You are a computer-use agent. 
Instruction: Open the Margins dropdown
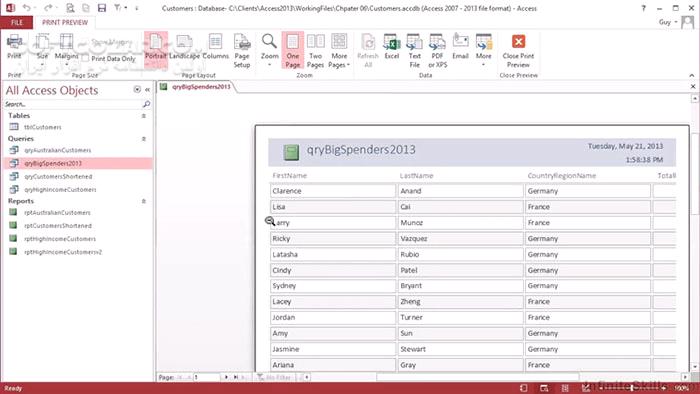click(66, 49)
